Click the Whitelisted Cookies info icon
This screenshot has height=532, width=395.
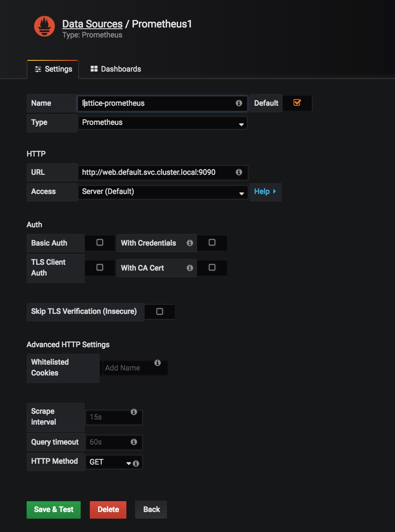158,363
